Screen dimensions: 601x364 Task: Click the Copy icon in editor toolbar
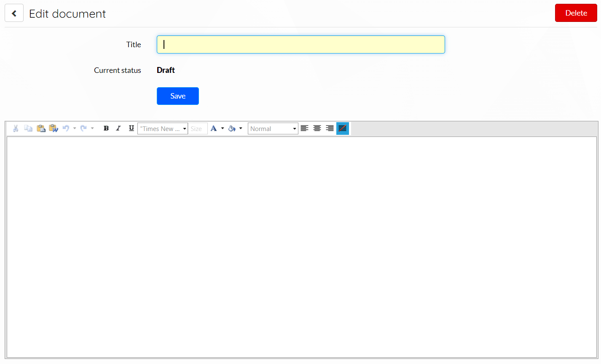(x=28, y=128)
